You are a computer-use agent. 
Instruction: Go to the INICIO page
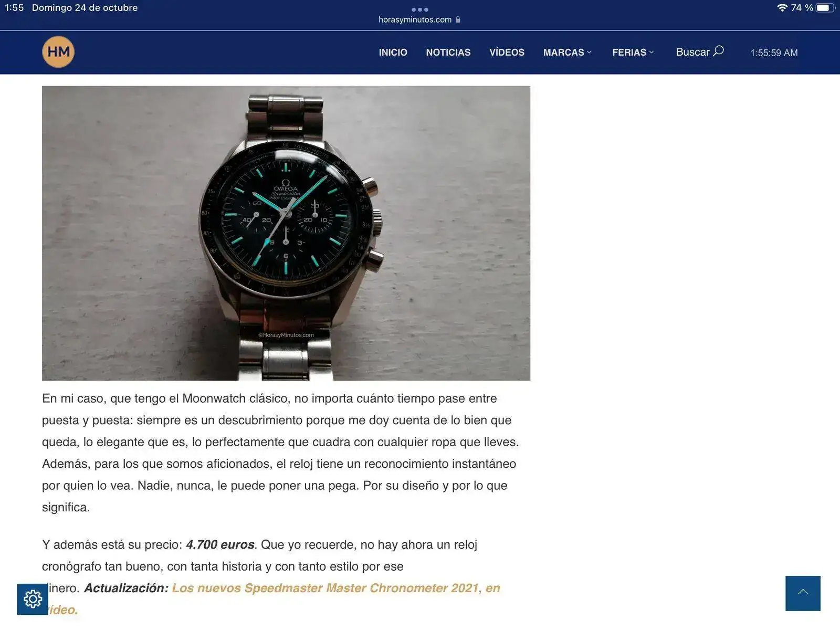pyautogui.click(x=393, y=52)
